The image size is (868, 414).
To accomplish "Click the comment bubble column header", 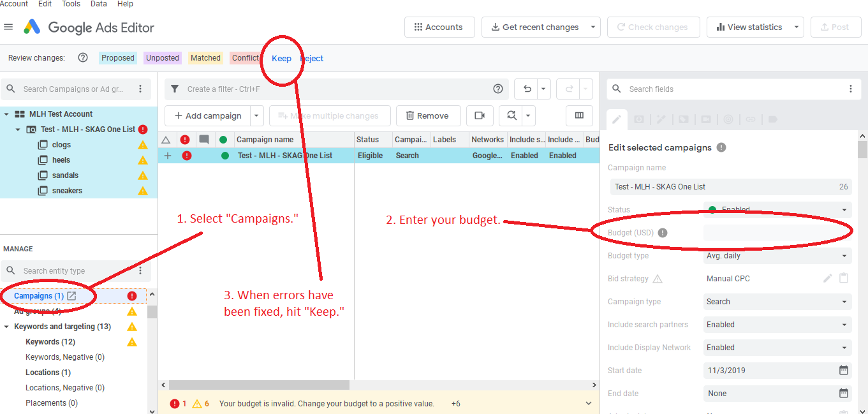I will [x=204, y=140].
